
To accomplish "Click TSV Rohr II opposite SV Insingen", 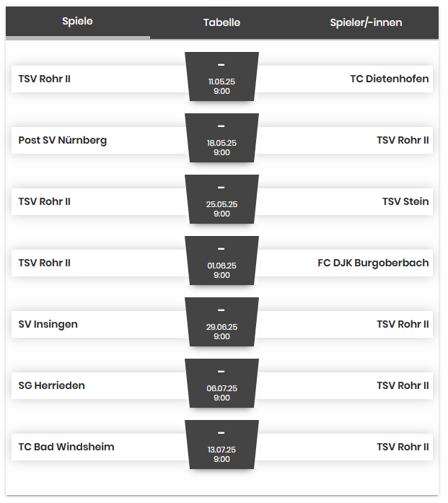I will pos(403,324).
